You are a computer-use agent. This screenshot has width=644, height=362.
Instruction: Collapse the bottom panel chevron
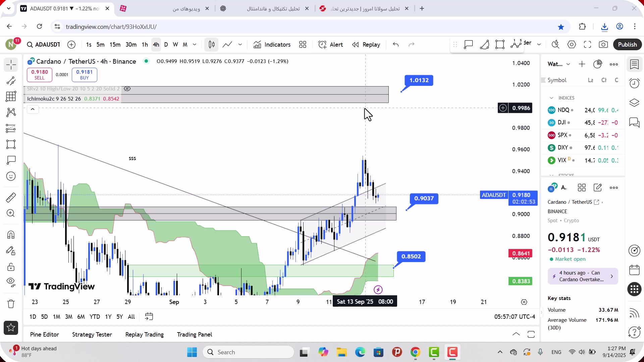(516, 334)
